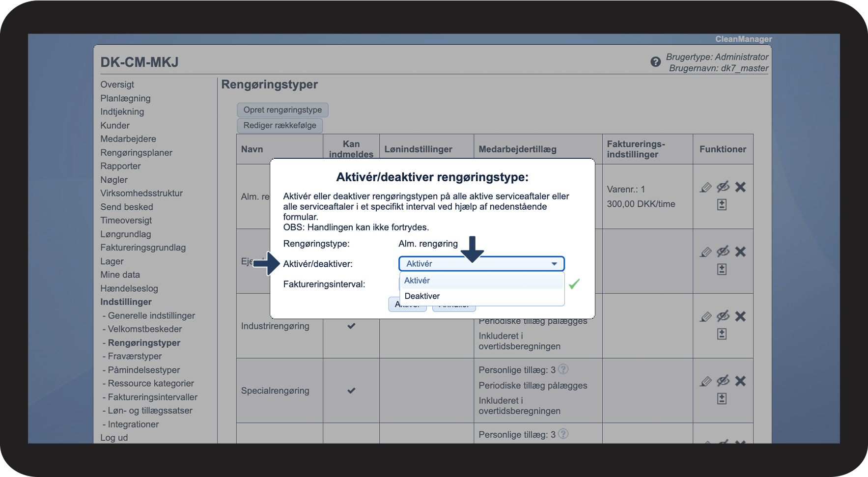868x477 pixels.
Task: Open document icon in the second table row
Action: [722, 269]
